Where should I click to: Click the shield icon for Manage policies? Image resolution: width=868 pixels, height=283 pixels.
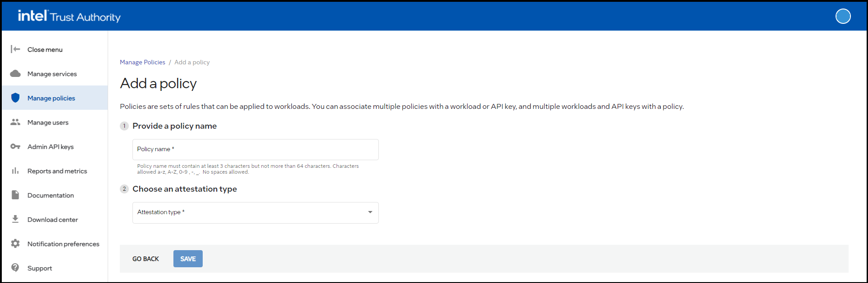[x=15, y=98]
